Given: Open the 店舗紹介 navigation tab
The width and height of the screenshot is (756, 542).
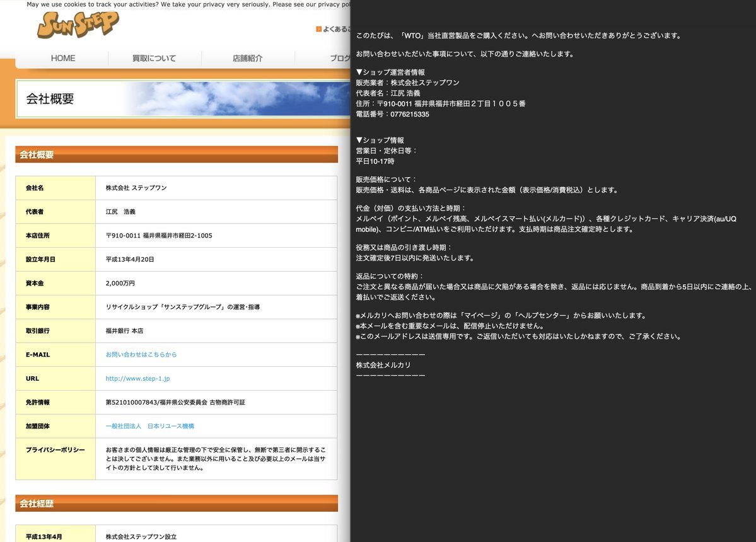Looking at the screenshot, I should click(247, 58).
